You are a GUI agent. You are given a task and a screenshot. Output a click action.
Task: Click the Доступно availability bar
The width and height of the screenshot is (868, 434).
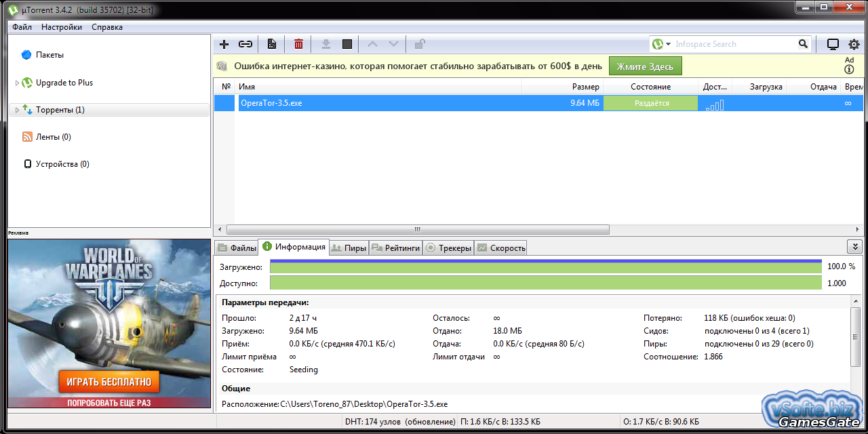546,283
